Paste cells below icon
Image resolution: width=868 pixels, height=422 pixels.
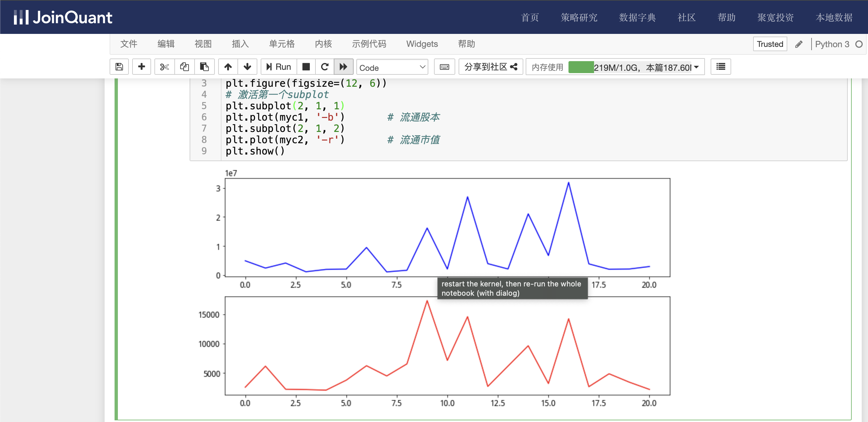[x=204, y=67]
